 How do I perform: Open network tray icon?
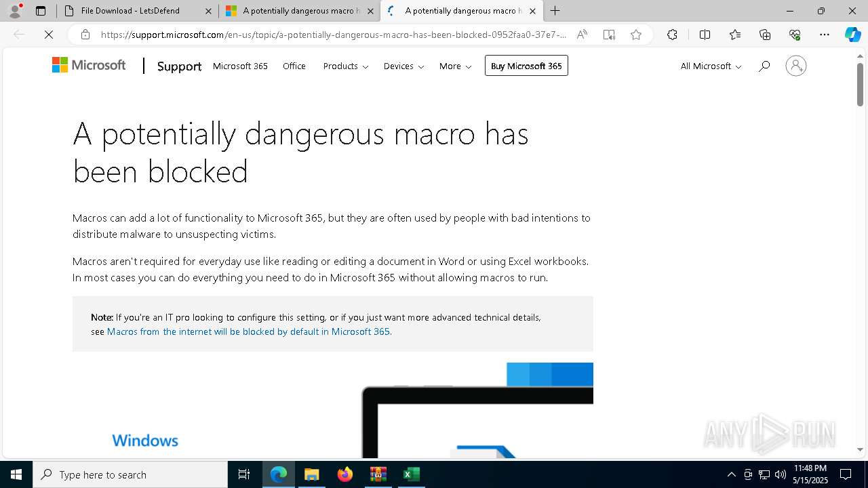[764, 474]
